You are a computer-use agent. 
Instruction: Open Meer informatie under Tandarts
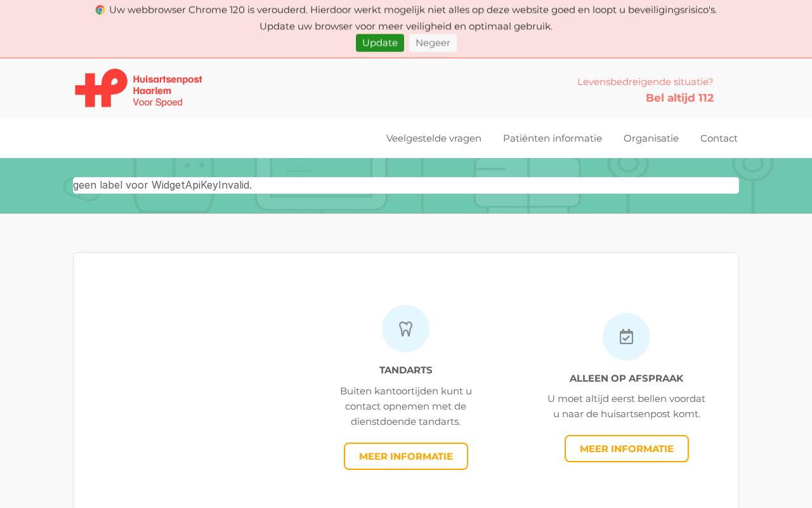pyautogui.click(x=406, y=457)
